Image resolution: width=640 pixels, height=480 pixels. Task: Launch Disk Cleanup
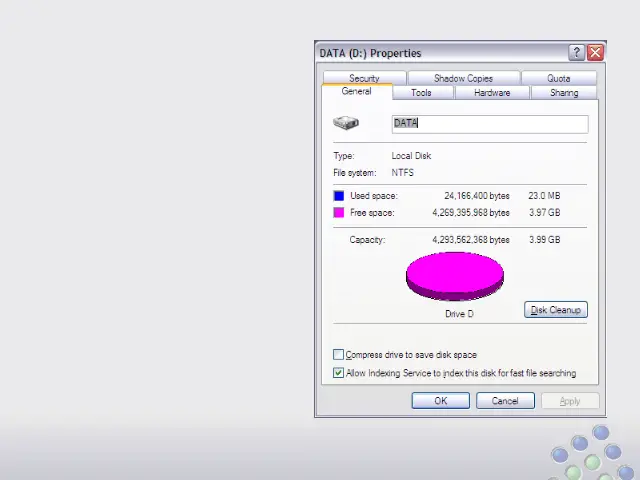[x=556, y=310]
